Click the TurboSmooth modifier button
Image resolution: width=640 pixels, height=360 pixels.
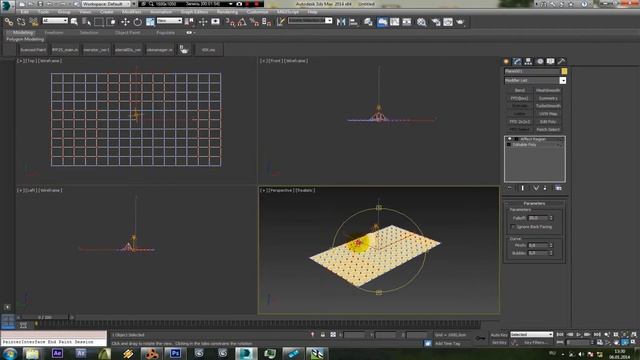click(548, 106)
